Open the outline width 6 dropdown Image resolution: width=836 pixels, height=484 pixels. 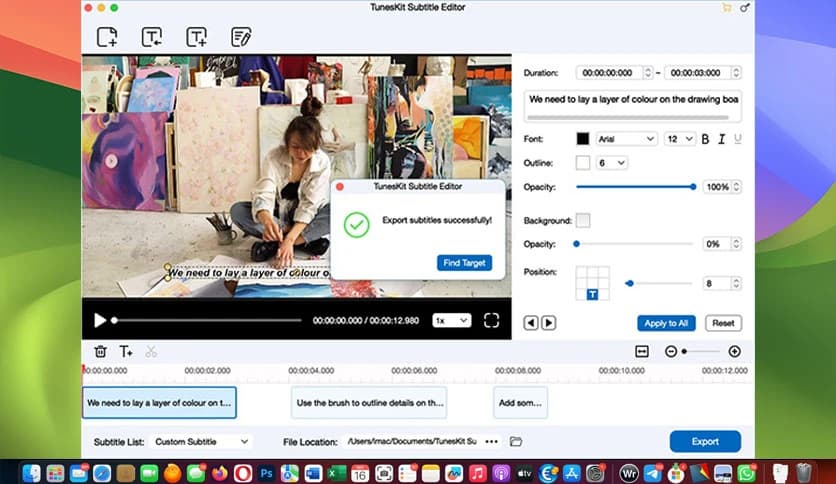(x=612, y=163)
